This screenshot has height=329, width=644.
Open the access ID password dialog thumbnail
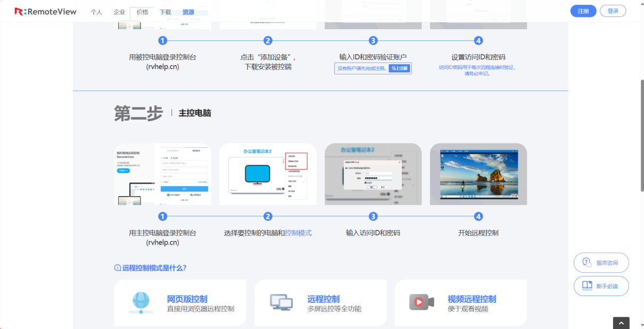coord(373,174)
